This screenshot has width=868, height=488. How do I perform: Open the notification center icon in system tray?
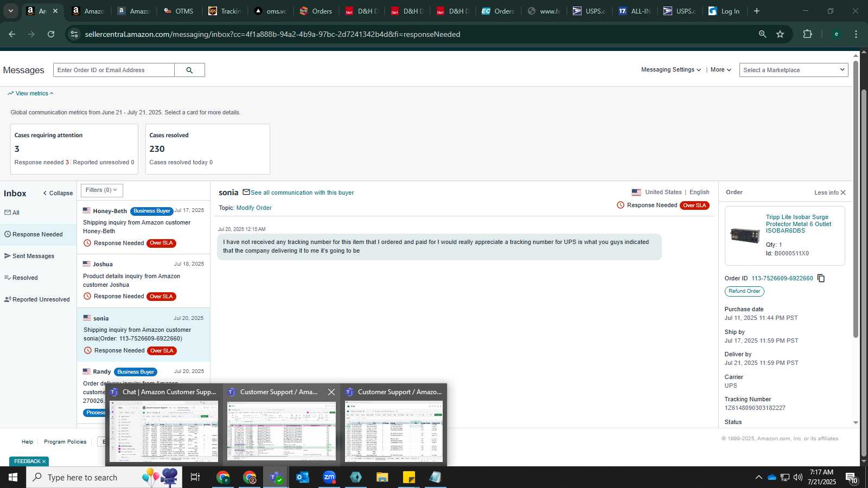[x=852, y=478]
